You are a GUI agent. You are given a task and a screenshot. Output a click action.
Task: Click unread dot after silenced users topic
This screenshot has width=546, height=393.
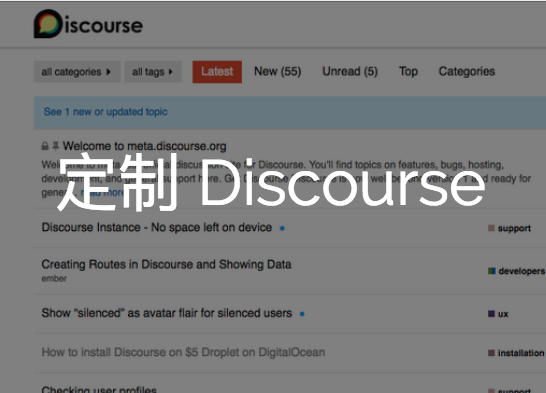[302, 314]
